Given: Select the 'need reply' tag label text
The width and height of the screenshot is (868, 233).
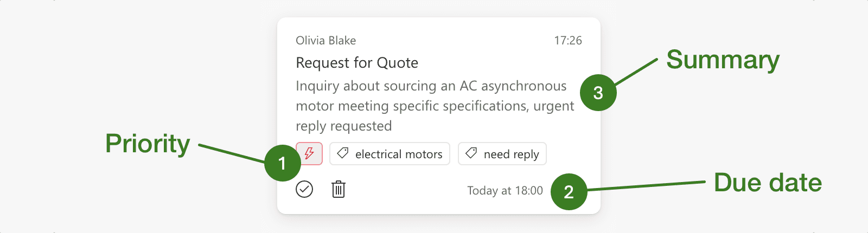Looking at the screenshot, I should tap(511, 154).
